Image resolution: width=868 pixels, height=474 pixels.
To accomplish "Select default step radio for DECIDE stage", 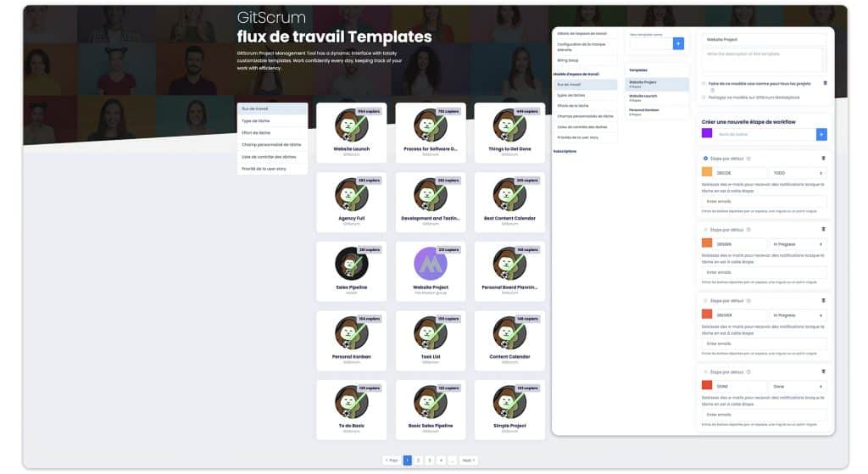I will point(705,159).
